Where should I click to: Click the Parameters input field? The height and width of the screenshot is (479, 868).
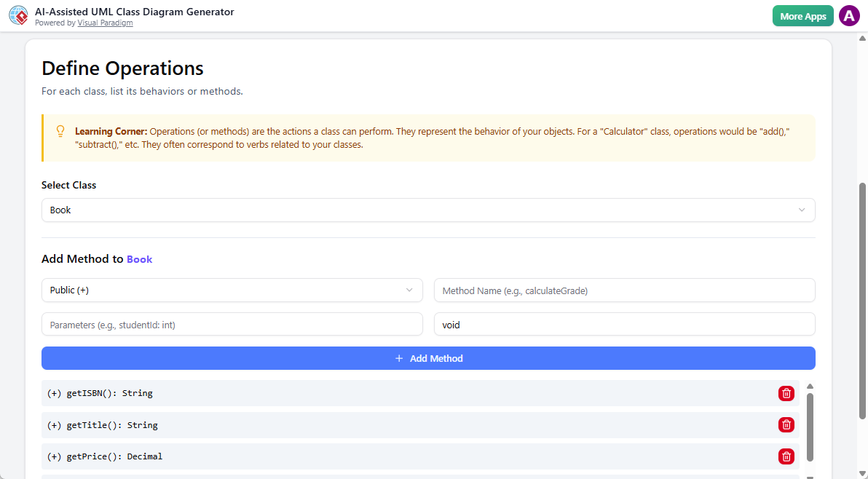232,324
